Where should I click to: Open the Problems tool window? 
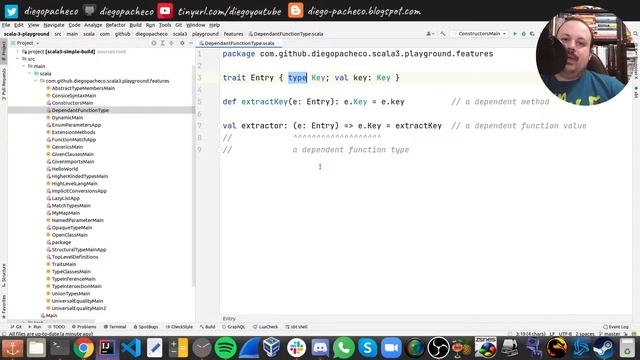[84, 327]
